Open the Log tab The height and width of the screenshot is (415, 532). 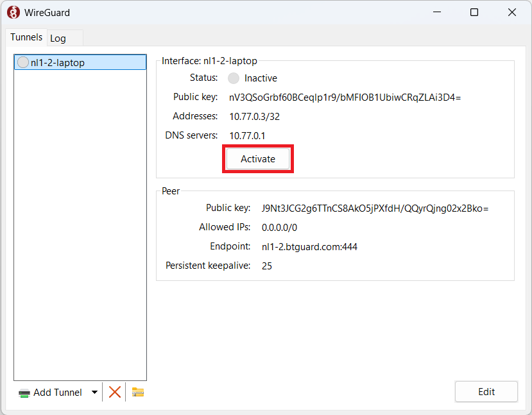58,38
